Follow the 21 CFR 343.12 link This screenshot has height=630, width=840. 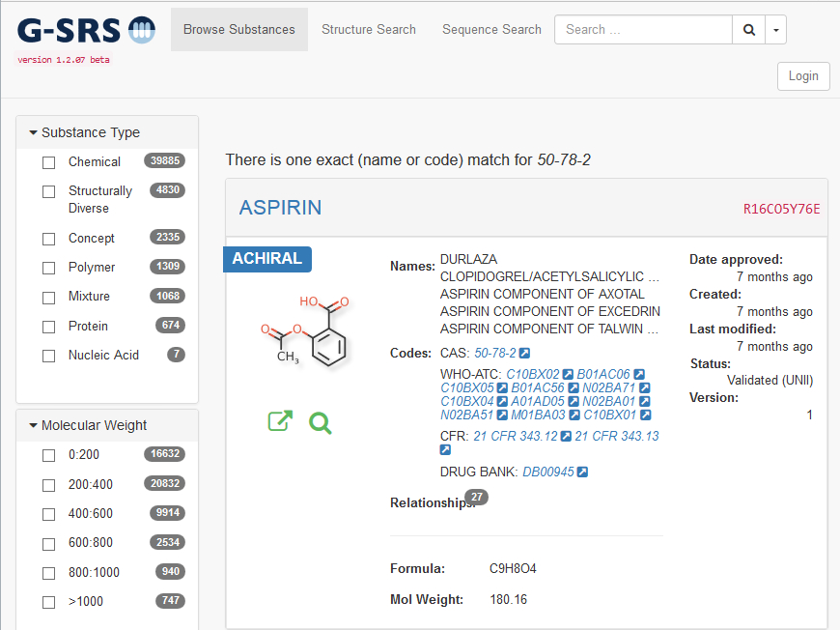pos(516,436)
